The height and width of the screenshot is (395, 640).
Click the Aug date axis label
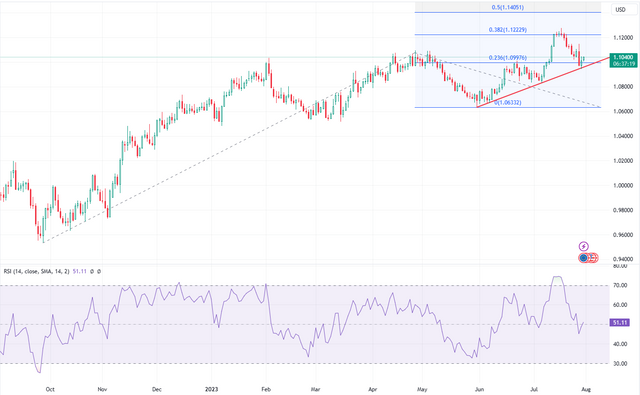586,389
